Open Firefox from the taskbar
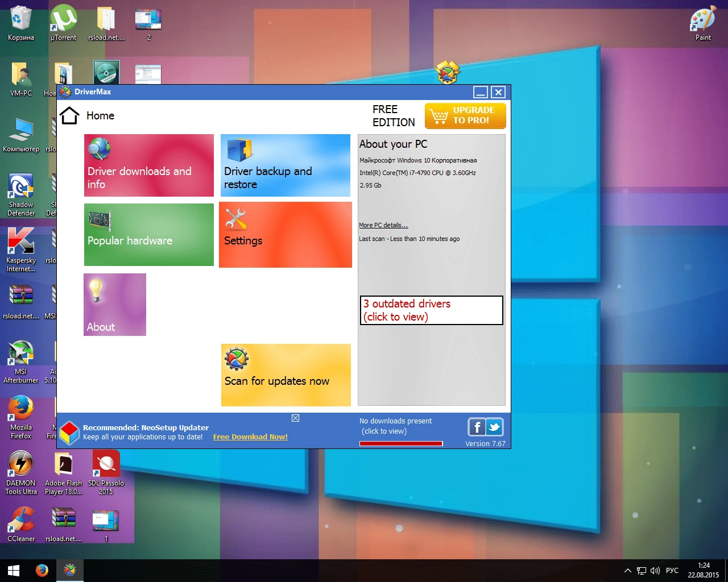The image size is (728, 582). pos(42,571)
